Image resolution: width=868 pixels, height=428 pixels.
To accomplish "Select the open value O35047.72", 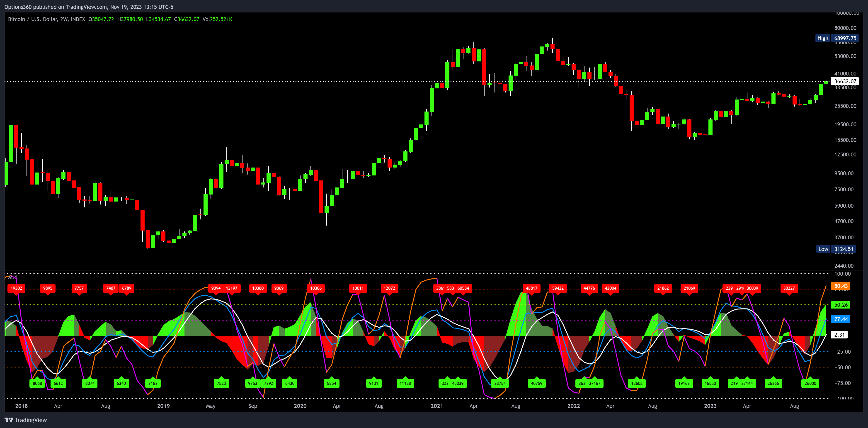I will tap(101, 19).
